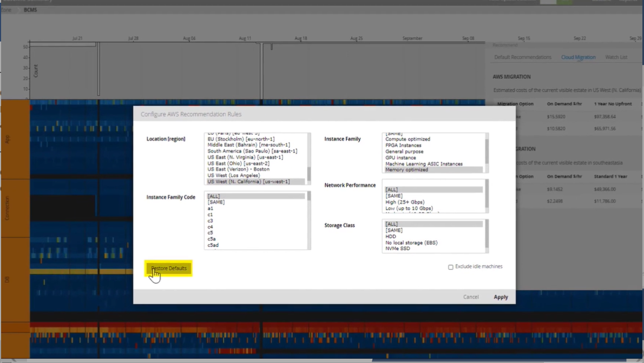
Task: Select US East (Verizon) - Boston
Action: 238,169
